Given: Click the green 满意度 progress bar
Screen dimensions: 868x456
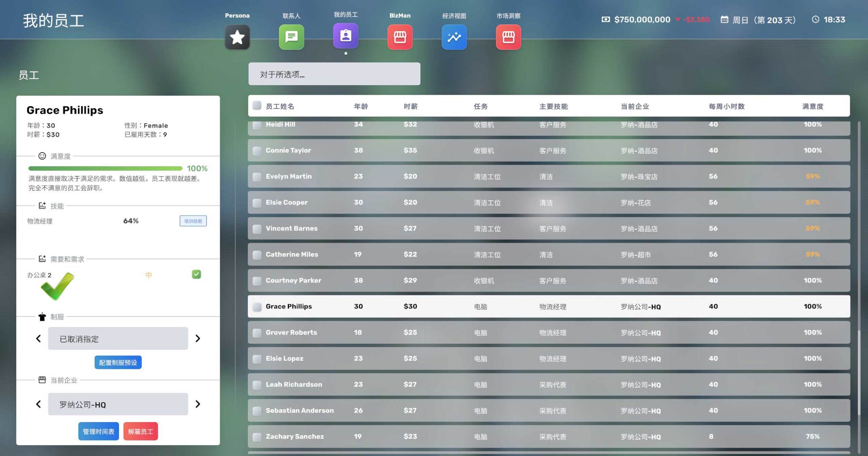Looking at the screenshot, I should click(105, 168).
